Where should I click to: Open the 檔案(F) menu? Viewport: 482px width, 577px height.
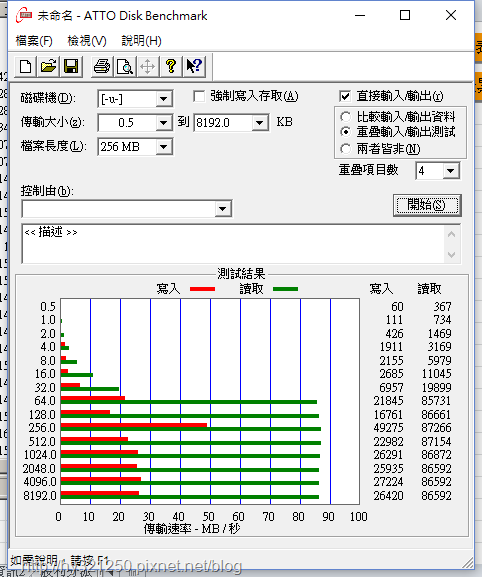(34, 40)
